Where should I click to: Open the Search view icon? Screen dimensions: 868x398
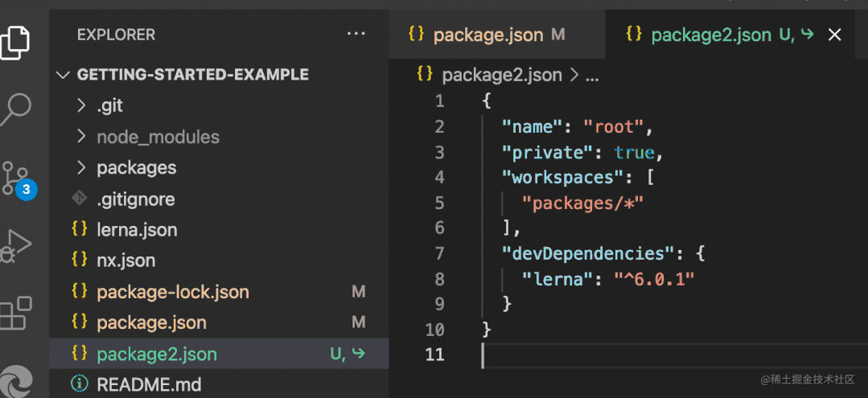tap(16, 108)
